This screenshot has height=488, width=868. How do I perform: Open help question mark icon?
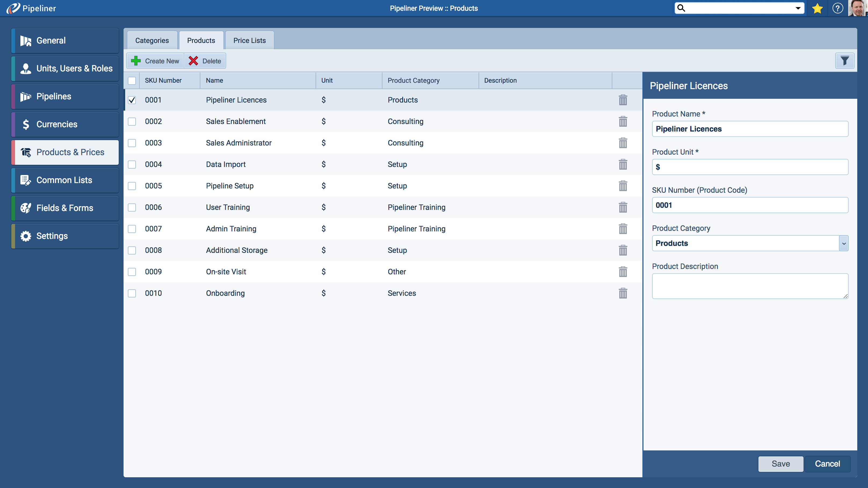(x=837, y=8)
